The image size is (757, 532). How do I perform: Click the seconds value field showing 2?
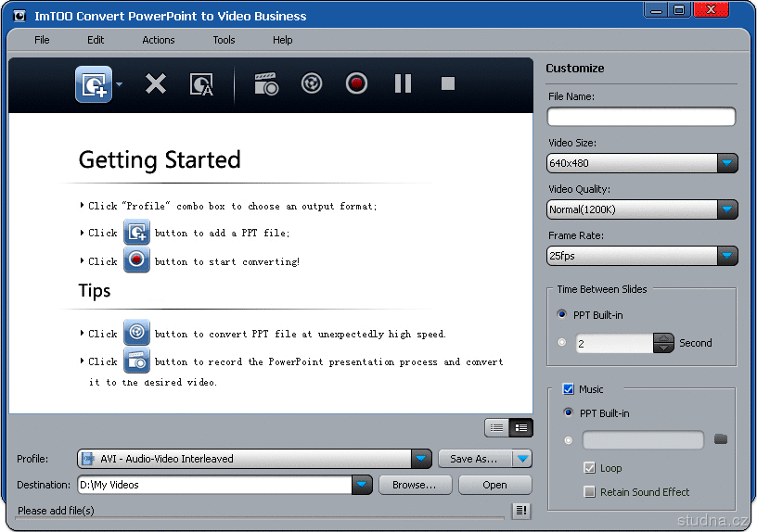pos(614,344)
